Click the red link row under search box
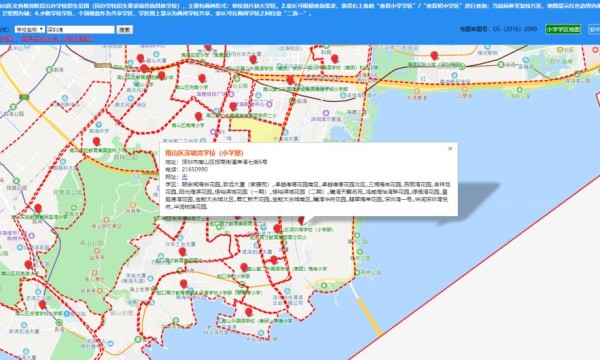The image size is (600, 360). click(x=46, y=39)
